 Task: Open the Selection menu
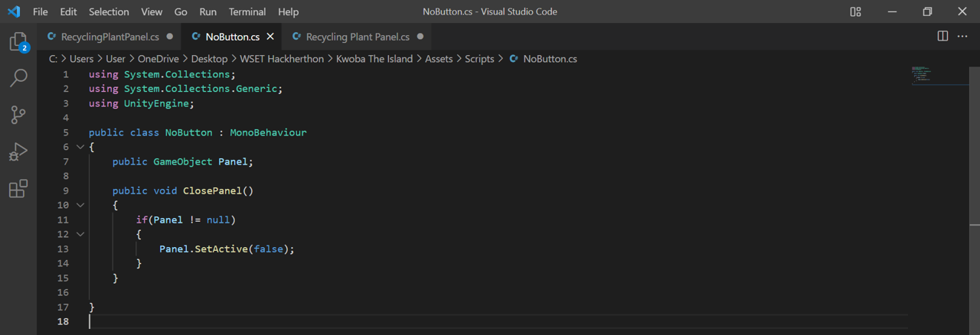pyautogui.click(x=109, y=11)
